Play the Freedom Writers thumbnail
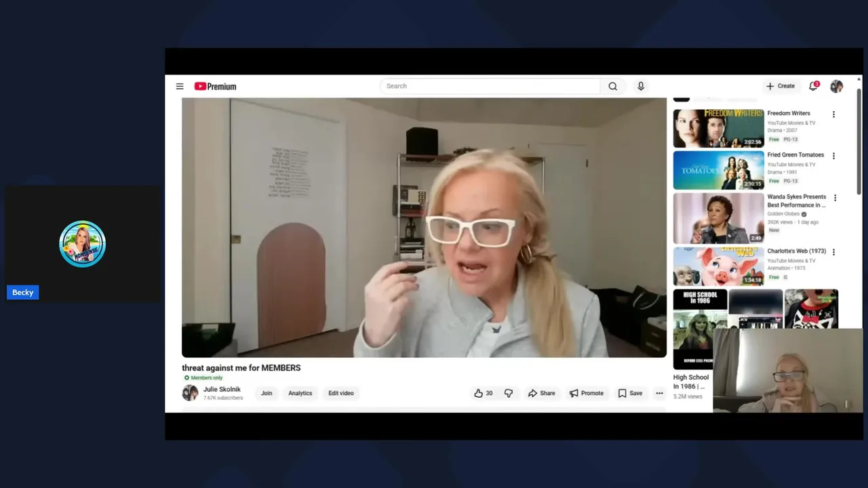The image size is (868, 488). click(x=718, y=129)
